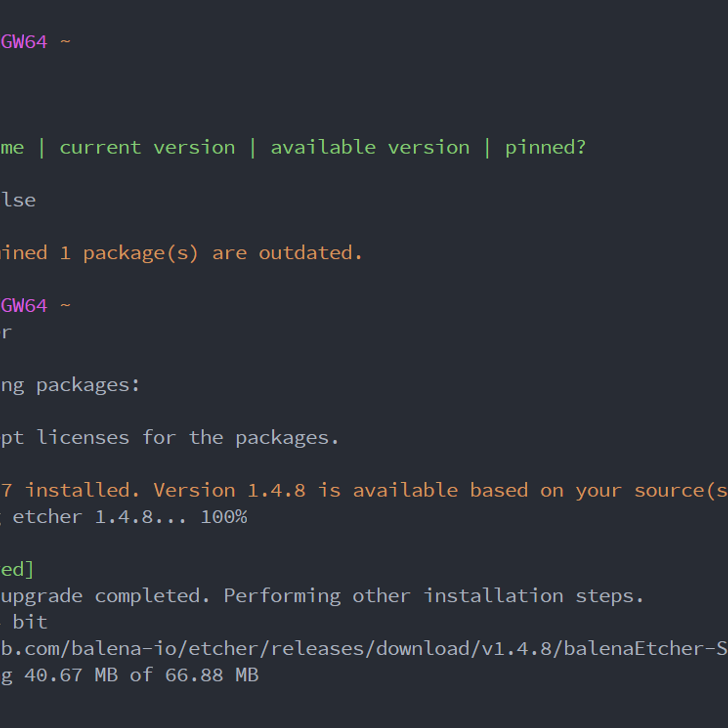The height and width of the screenshot is (728, 728).
Task: Click the balena-io etcher releases download URL
Action: coord(364,648)
